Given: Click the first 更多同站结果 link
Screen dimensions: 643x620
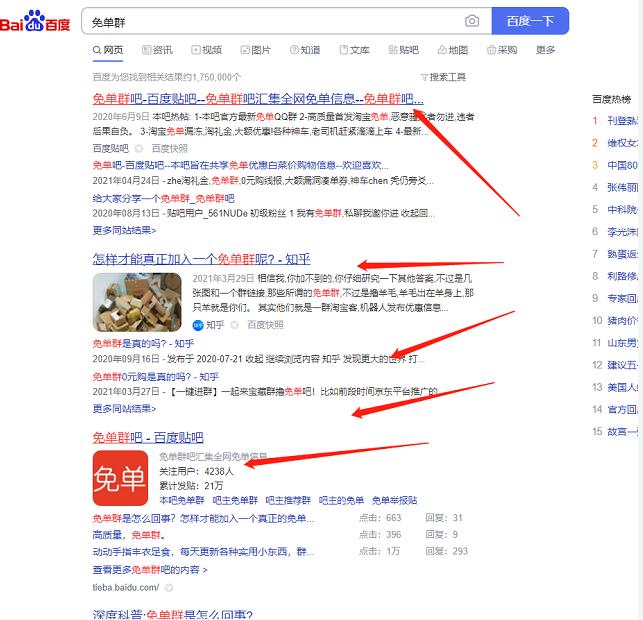Looking at the screenshot, I should click(x=124, y=230).
